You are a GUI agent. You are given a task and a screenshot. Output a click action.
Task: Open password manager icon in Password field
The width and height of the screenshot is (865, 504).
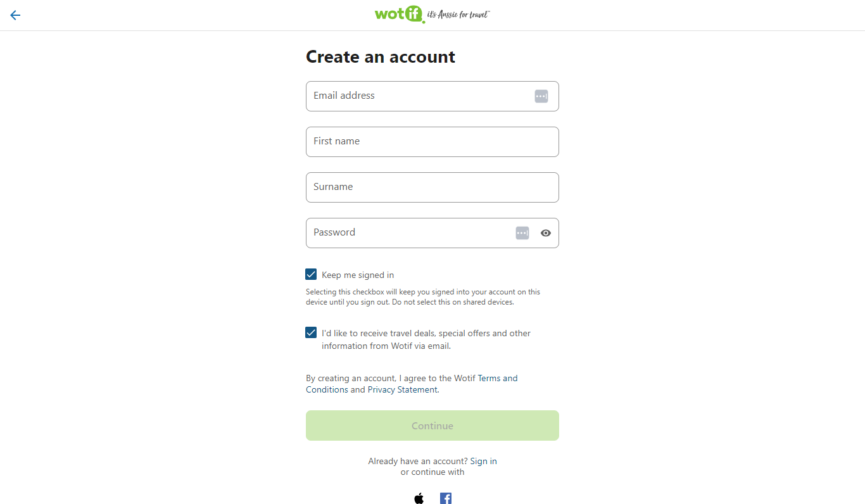522,233
